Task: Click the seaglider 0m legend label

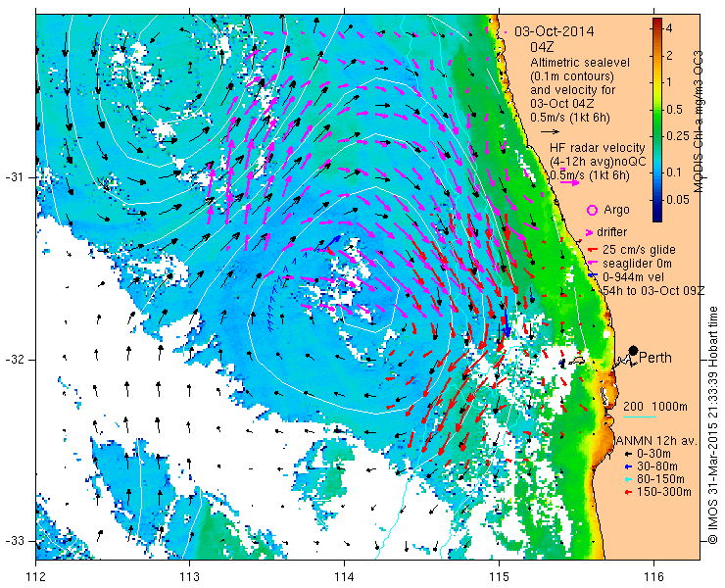Action: click(637, 264)
